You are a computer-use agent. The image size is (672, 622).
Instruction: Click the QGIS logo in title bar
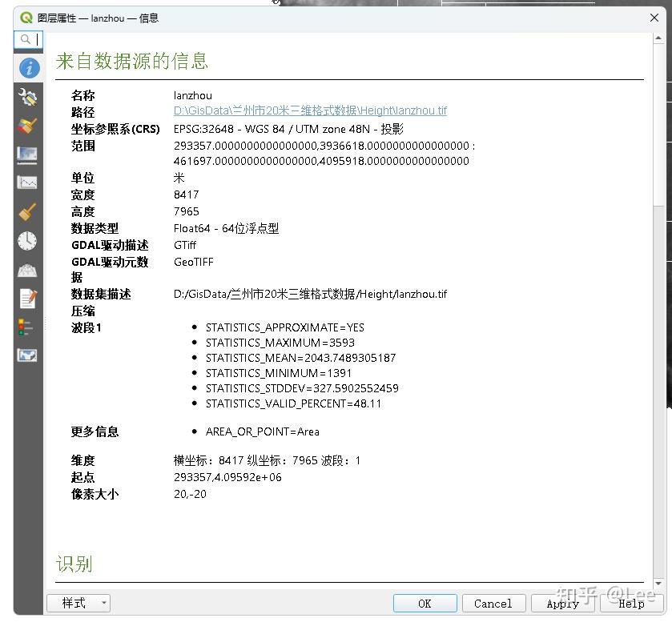26,18
